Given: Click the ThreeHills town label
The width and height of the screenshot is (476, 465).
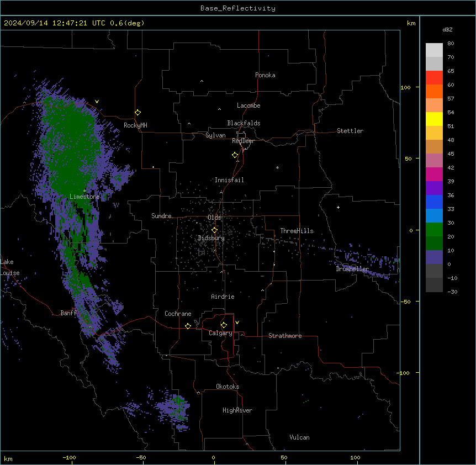Looking at the screenshot, I should pyautogui.click(x=297, y=231).
